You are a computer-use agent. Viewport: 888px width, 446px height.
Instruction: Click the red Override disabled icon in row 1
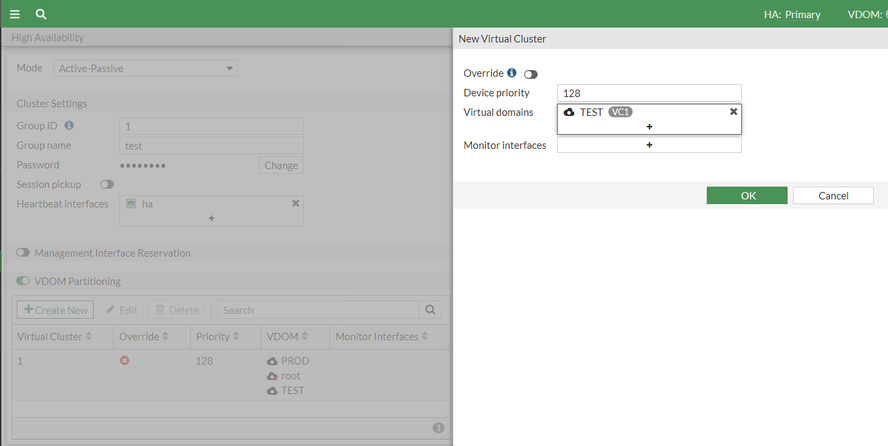coord(125,361)
